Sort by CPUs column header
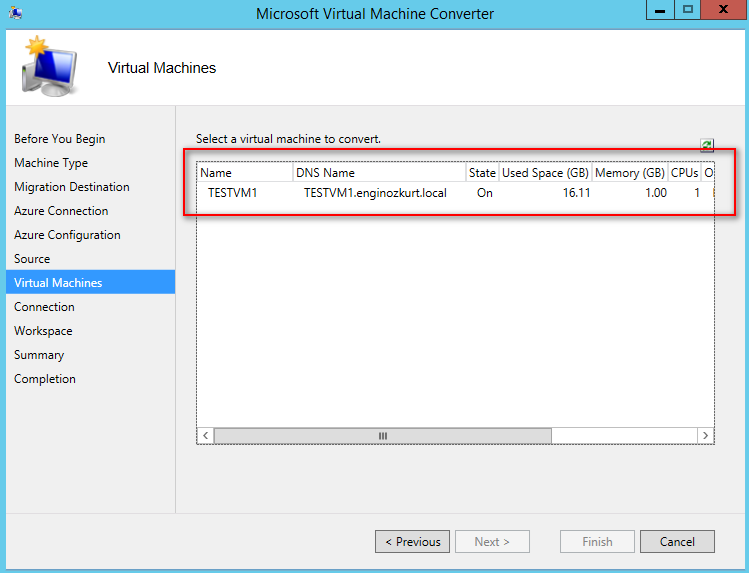This screenshot has width=749, height=573. coord(685,172)
